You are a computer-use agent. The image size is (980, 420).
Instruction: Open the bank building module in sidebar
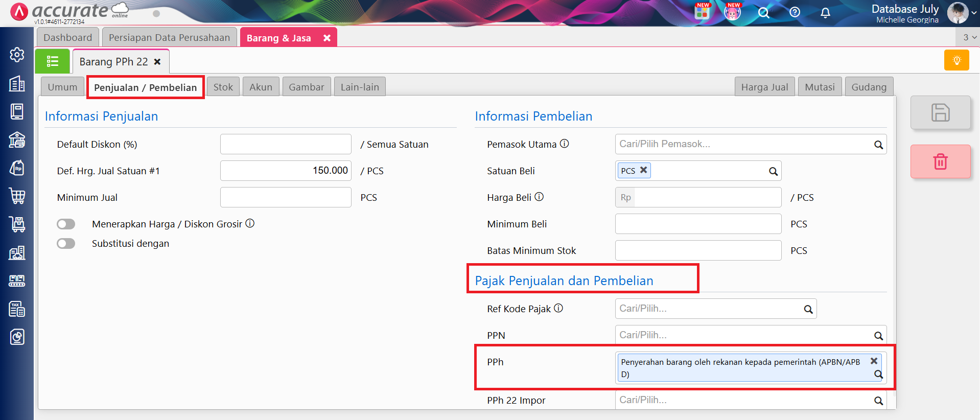click(17, 139)
